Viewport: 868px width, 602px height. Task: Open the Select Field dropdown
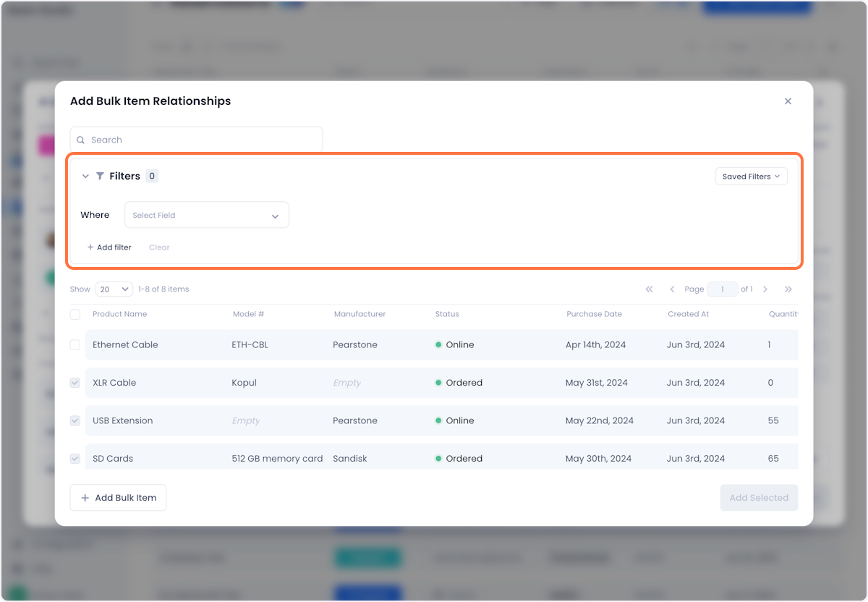click(x=207, y=215)
